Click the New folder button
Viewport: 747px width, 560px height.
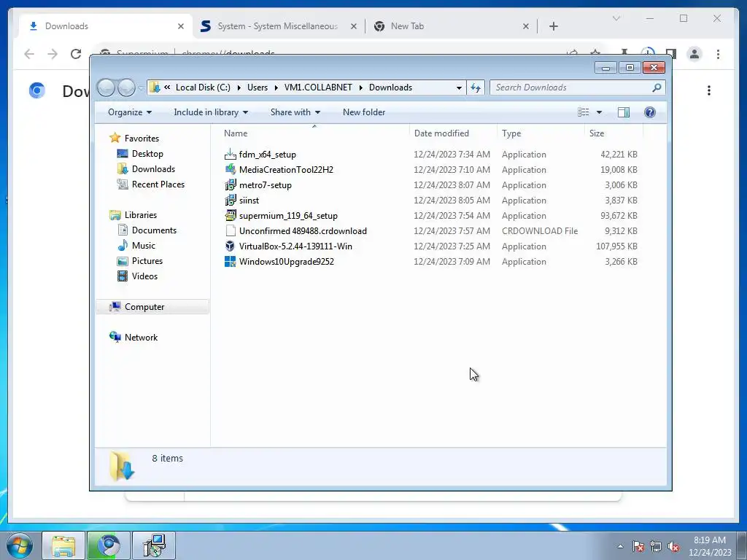click(x=364, y=112)
